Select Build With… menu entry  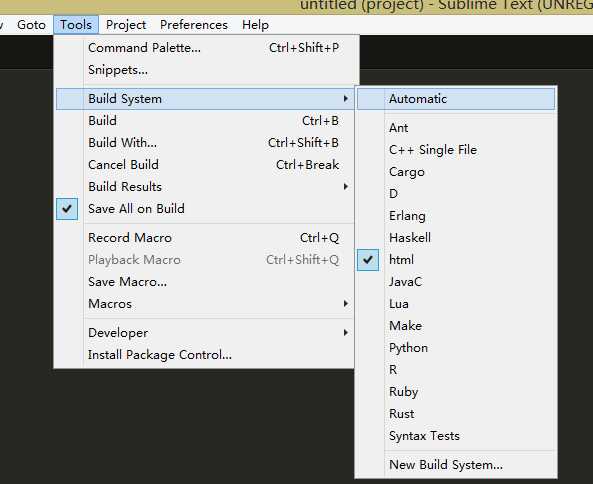click(x=205, y=143)
